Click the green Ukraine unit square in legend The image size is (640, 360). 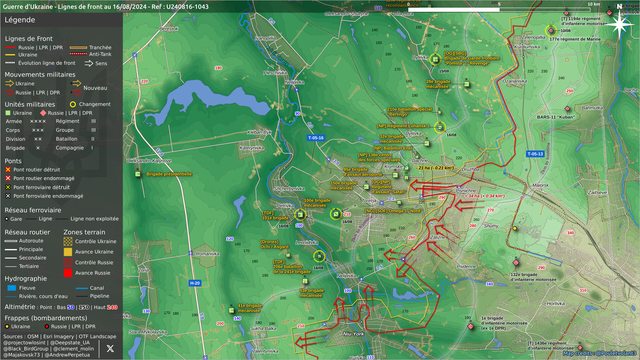8,113
